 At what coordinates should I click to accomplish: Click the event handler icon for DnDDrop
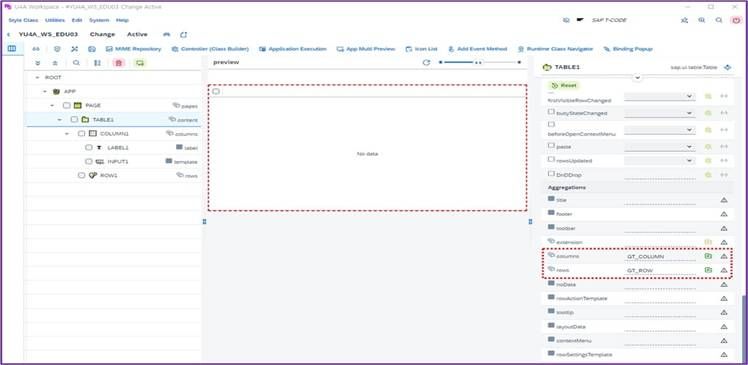(708, 175)
